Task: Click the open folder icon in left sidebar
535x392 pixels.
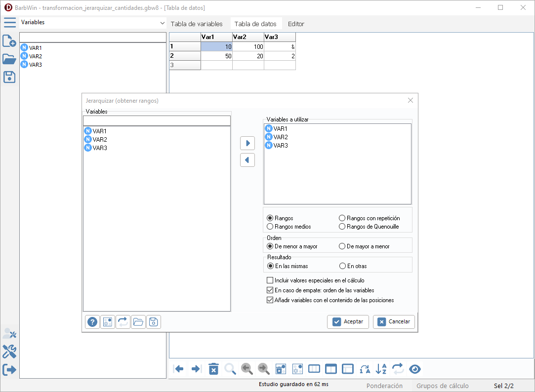Action: [9, 59]
